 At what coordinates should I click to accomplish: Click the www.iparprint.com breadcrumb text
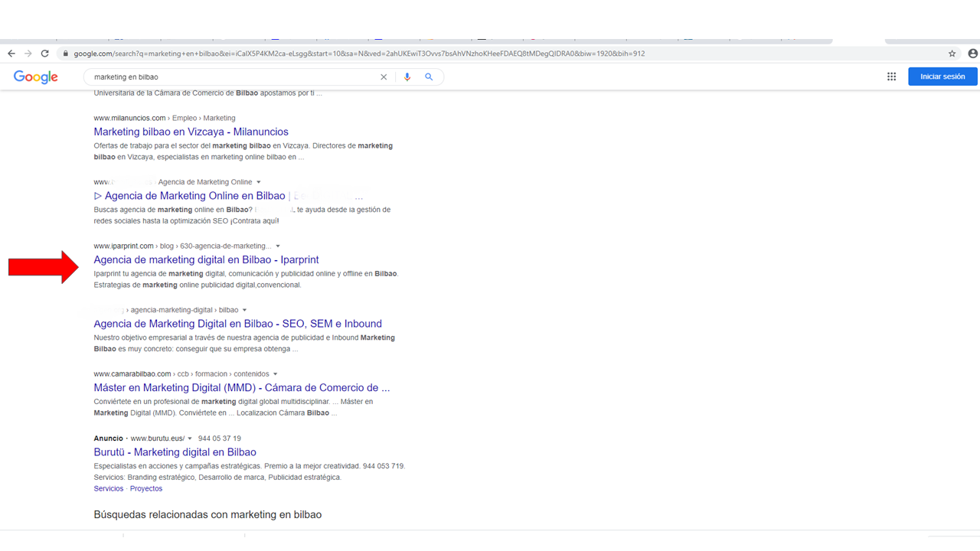click(x=124, y=246)
